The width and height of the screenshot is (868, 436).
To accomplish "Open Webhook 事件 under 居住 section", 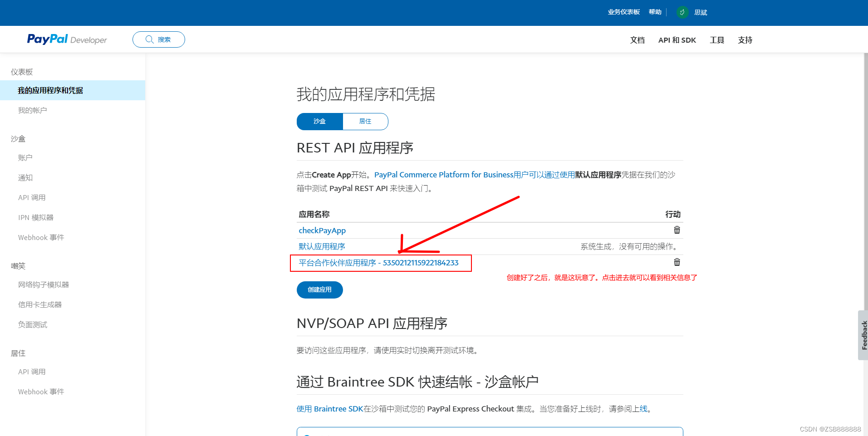I will coord(41,392).
